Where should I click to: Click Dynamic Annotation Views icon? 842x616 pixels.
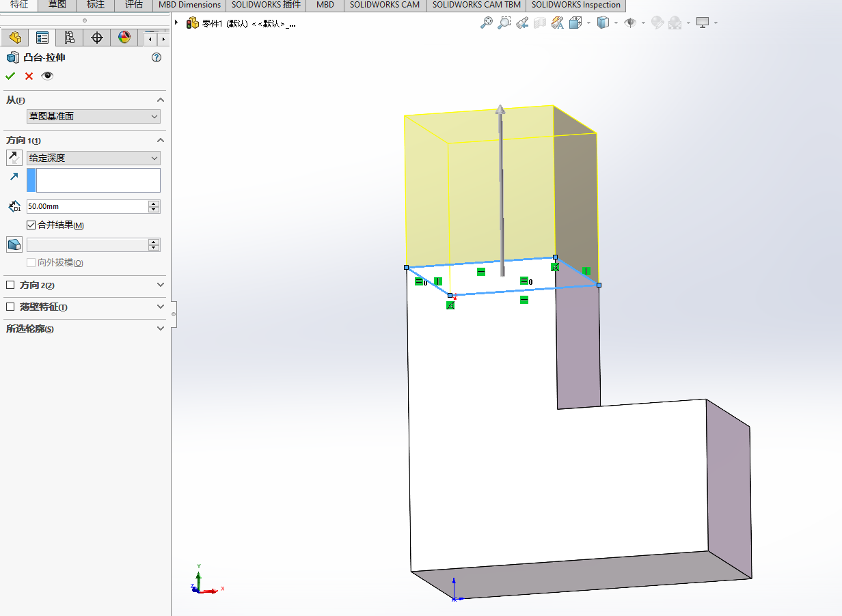pyautogui.click(x=558, y=23)
